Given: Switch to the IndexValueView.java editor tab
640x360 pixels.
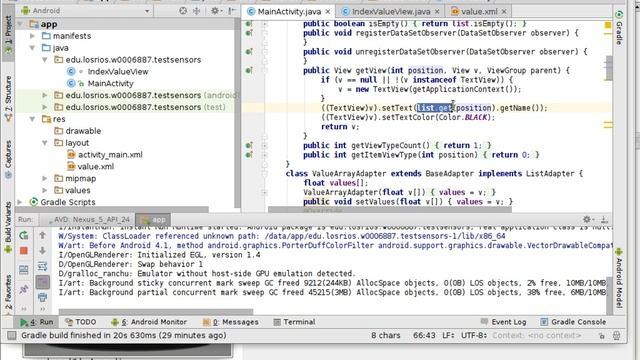Looking at the screenshot, I should (x=391, y=11).
